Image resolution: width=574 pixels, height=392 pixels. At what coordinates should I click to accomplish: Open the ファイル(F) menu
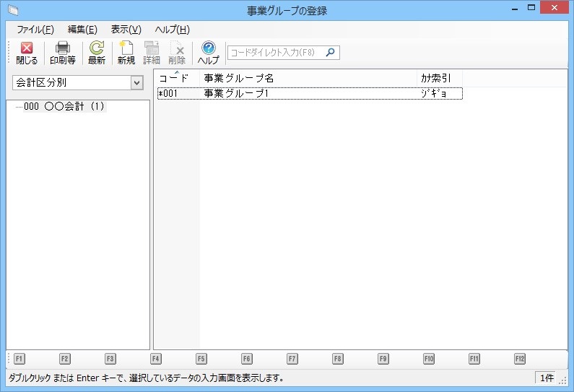point(35,30)
